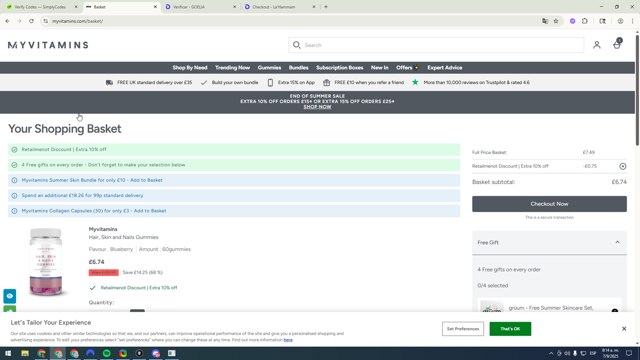This screenshot has width=640, height=360.
Task: Click the refer a friend gift icon
Action: click(327, 82)
